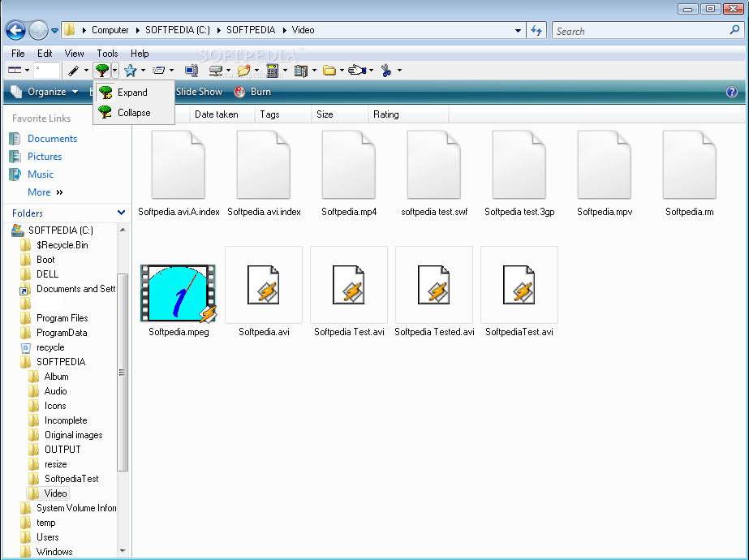The image size is (749, 560).
Task: Open dropdown arrow beside the calculator icon
Action: coord(285,71)
